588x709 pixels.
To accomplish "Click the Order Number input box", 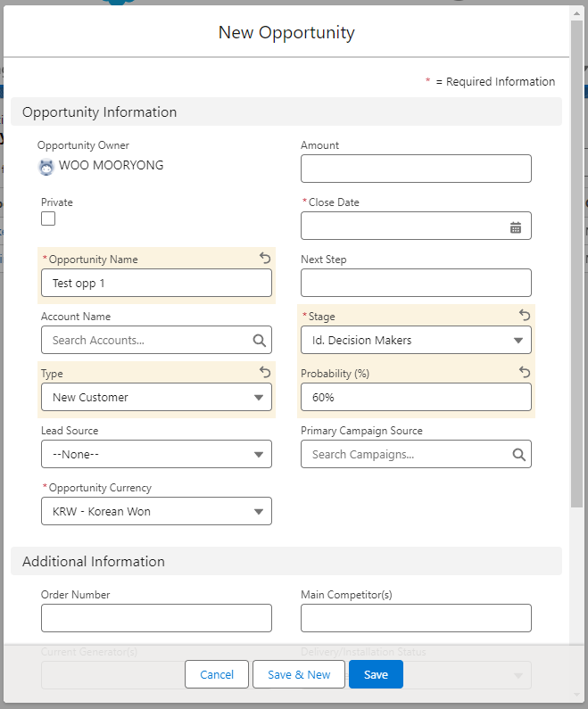I will tap(156, 618).
